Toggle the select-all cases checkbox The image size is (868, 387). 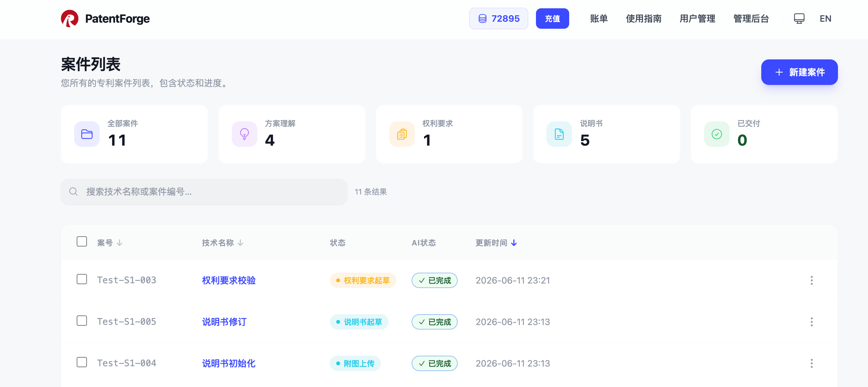[x=82, y=242]
